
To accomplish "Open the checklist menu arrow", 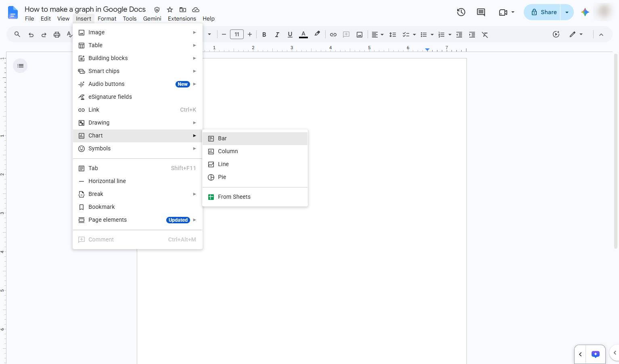I will pos(414,35).
